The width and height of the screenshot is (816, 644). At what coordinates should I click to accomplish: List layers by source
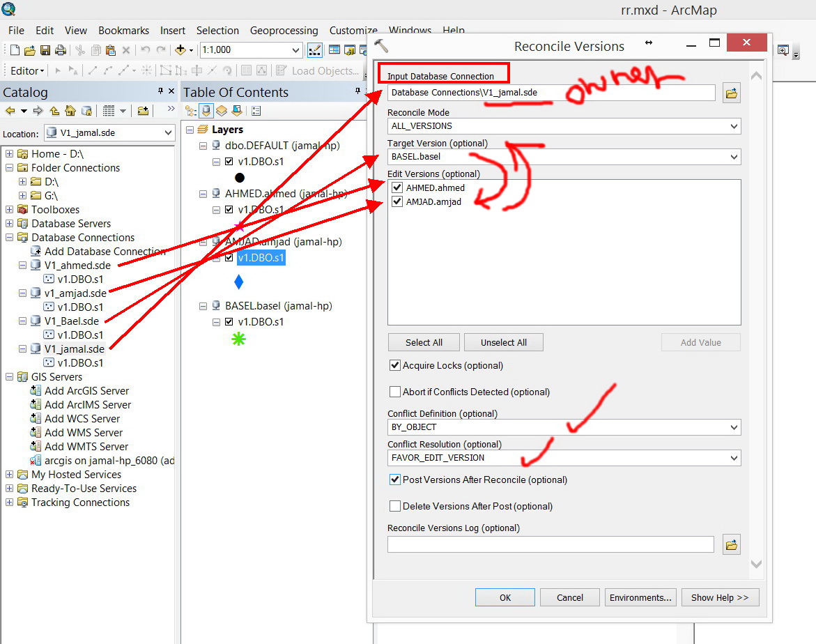click(x=206, y=111)
